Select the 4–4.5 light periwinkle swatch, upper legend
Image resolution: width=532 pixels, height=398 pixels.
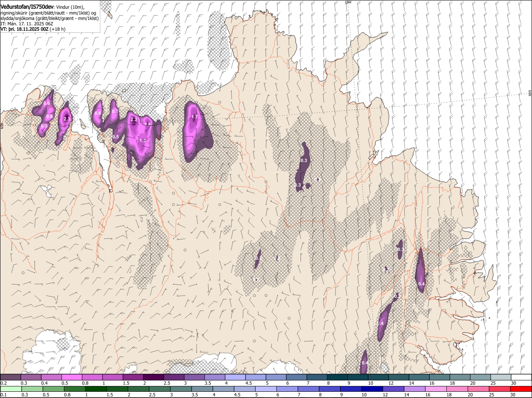click(235, 377)
